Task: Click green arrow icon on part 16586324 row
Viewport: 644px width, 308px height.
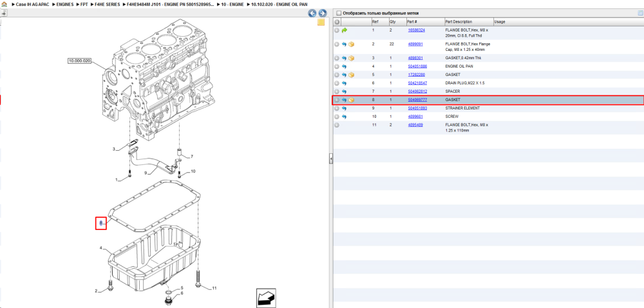Action: (x=344, y=30)
